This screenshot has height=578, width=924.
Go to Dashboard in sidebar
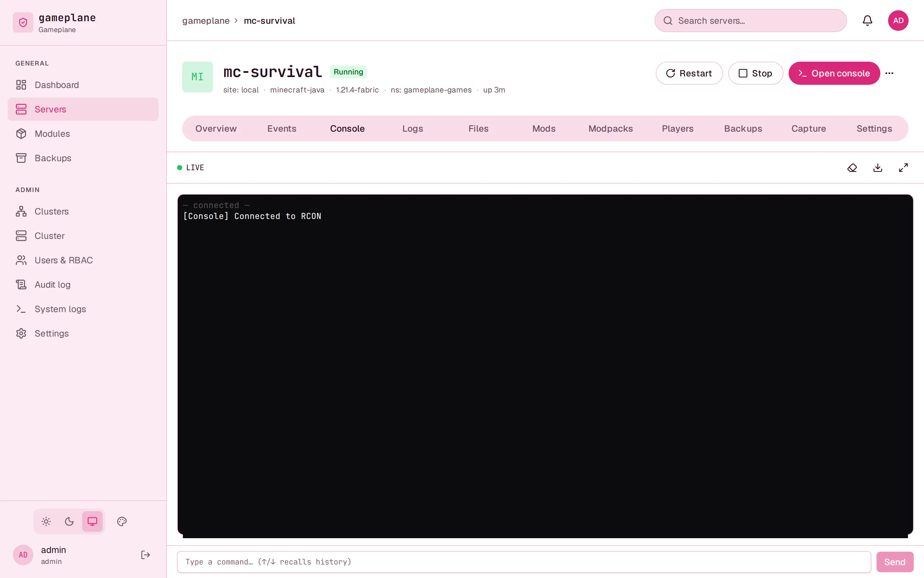83,85
